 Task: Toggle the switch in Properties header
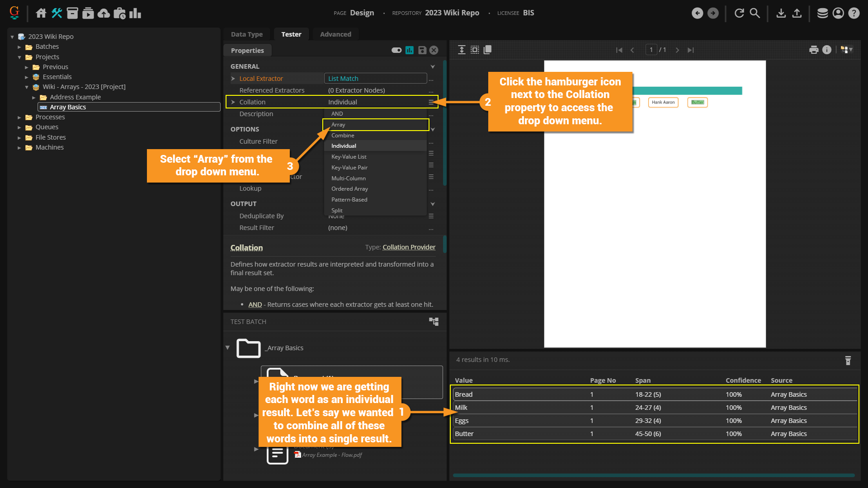pyautogui.click(x=396, y=50)
